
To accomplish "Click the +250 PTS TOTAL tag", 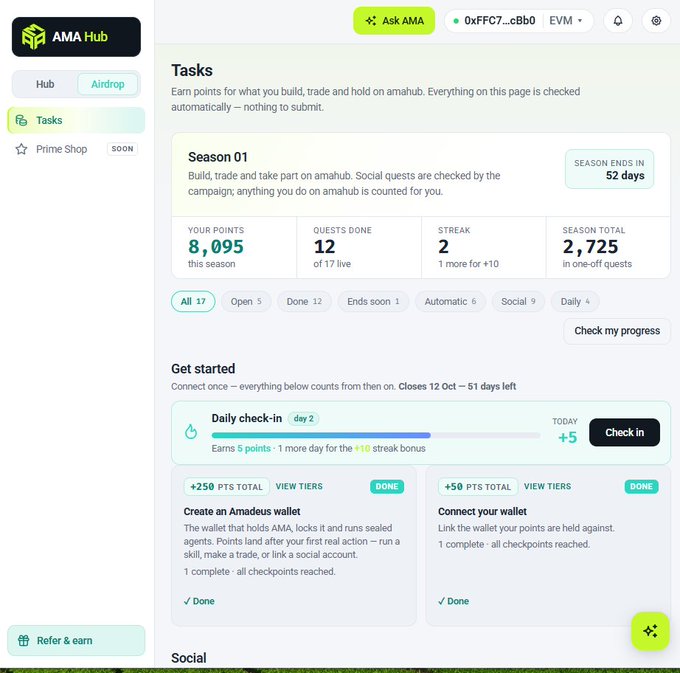I will 227,487.
